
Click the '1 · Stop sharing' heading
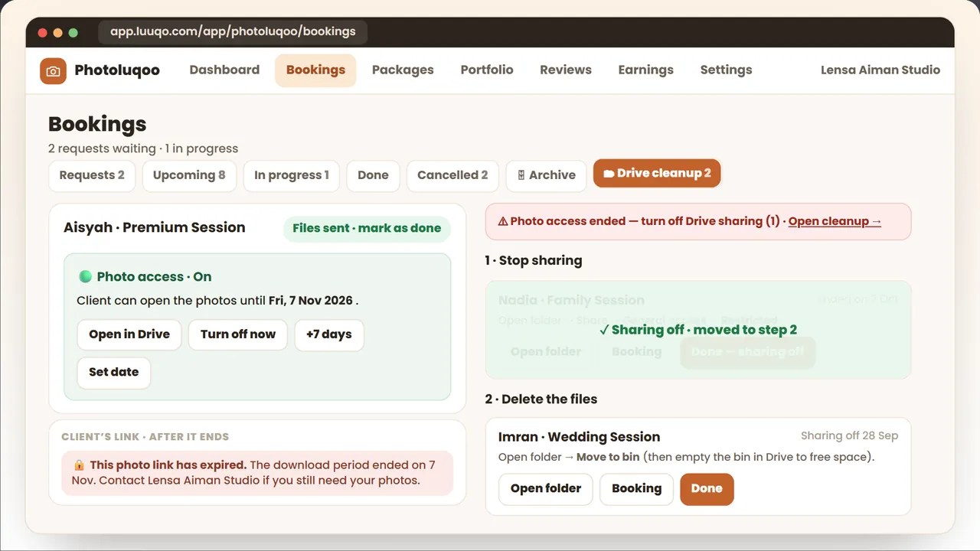534,260
